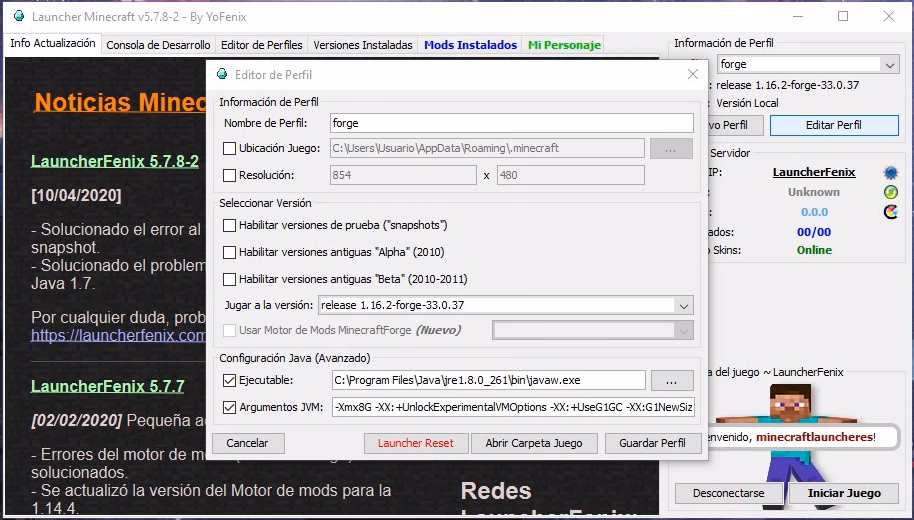The width and height of the screenshot is (914, 520).
Task: Open the forge profile dropdown in main window
Action: click(890, 64)
